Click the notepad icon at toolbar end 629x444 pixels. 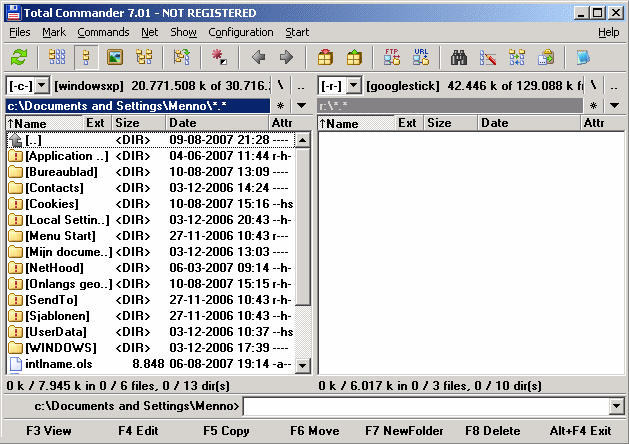coord(583,57)
